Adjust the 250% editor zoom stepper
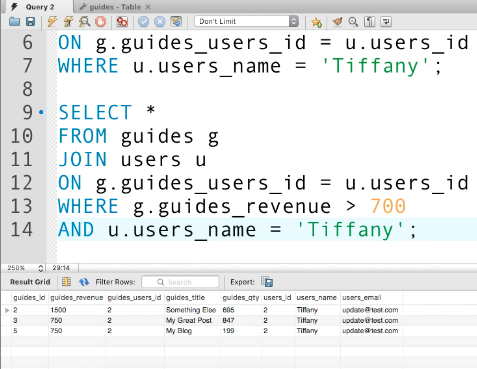The width and height of the screenshot is (477, 369). click(x=41, y=268)
